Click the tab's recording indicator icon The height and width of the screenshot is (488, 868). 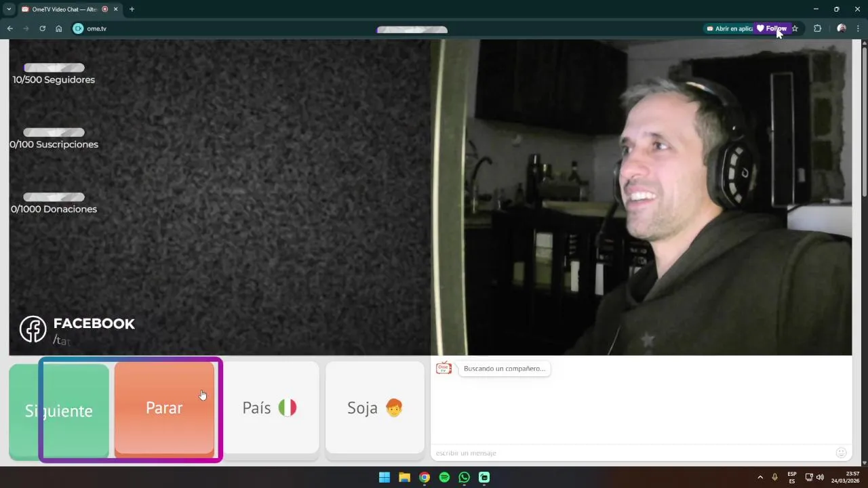coord(104,9)
